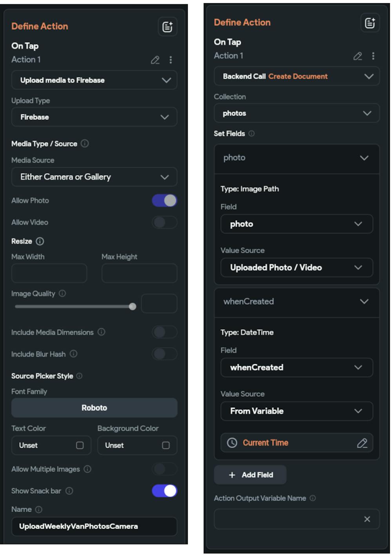
Task: Open the Collection photos dropdown
Action: pos(297,113)
